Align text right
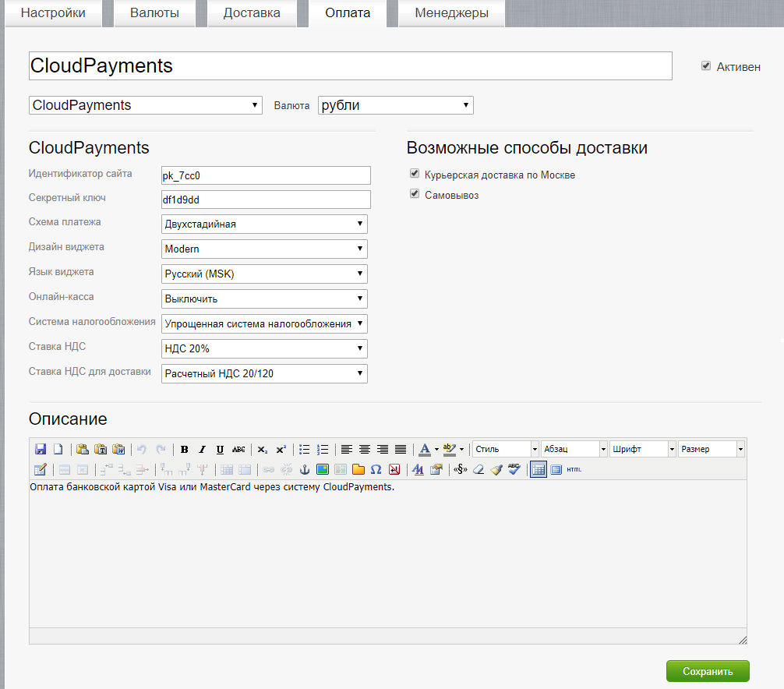Image resolution: width=784 pixels, height=689 pixels. tap(383, 449)
